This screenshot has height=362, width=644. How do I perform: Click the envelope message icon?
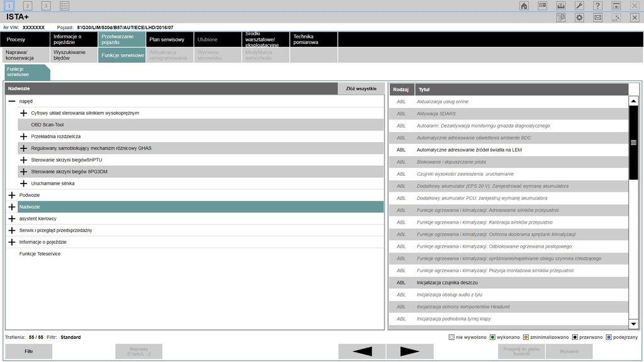[x=598, y=18]
